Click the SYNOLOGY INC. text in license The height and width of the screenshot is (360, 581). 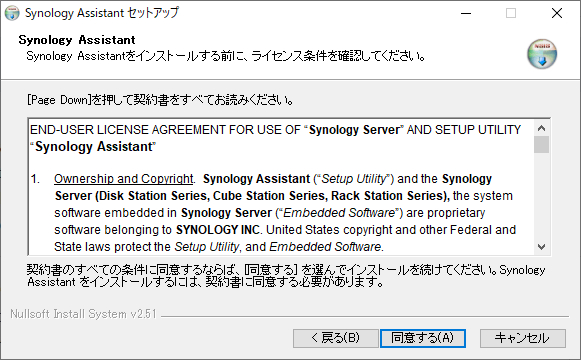point(219,230)
